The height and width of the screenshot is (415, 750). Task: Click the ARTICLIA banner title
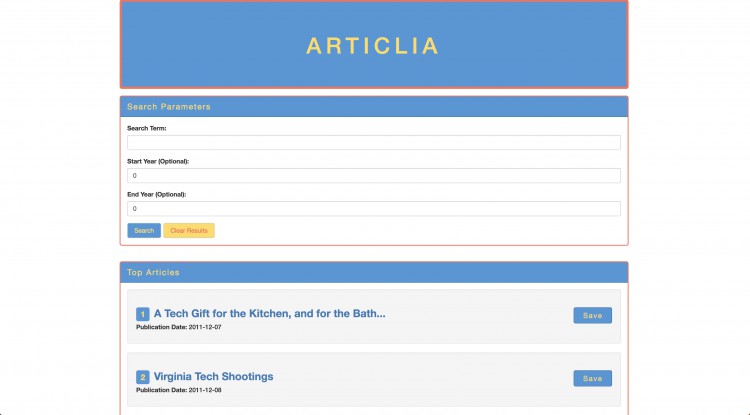pyautogui.click(x=372, y=46)
